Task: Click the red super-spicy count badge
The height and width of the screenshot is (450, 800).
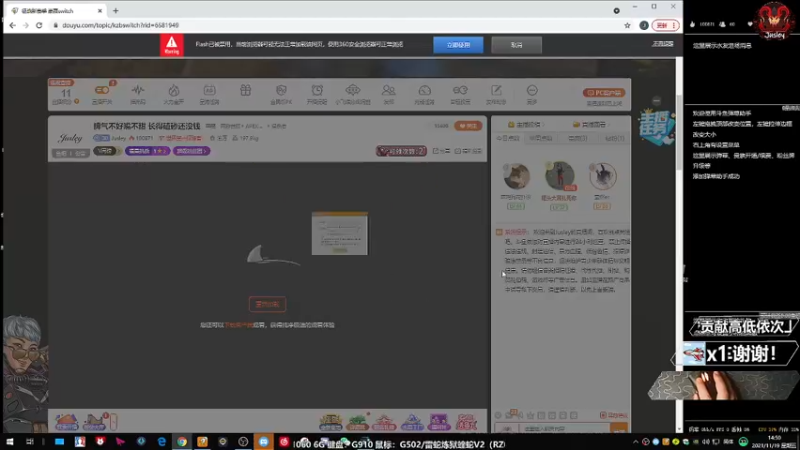Action: (402, 151)
